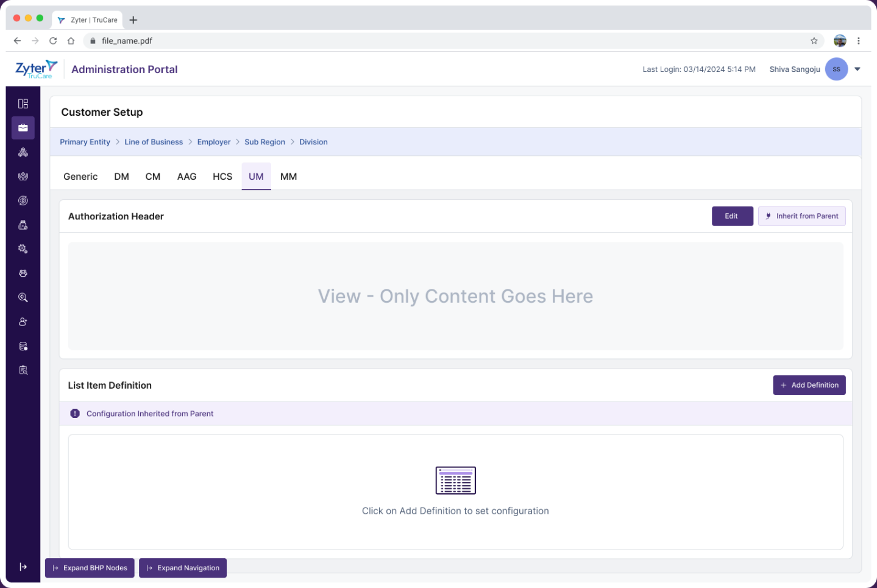Image resolution: width=877 pixels, height=588 pixels.
Task: Open the medicine bottle sidebar icon
Action: click(23, 225)
